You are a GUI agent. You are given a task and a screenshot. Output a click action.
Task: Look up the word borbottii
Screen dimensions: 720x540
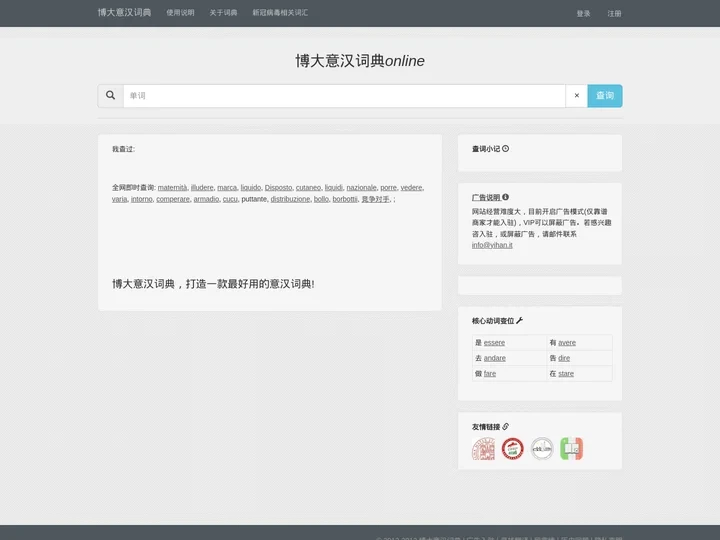(x=345, y=199)
